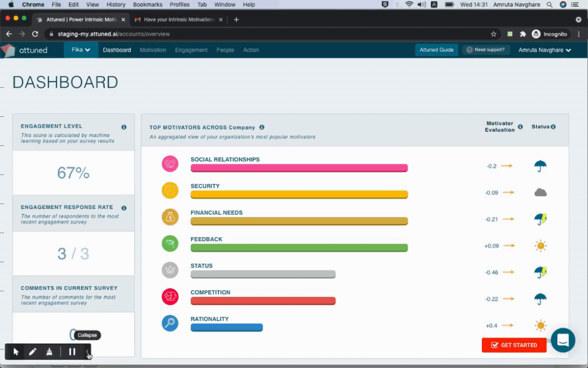588x368 pixels.
Task: Click the Security shield motivator icon
Action: (170, 191)
